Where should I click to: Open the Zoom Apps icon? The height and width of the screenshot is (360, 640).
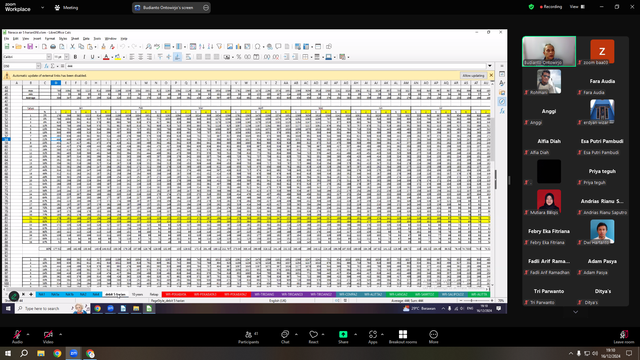tap(373, 337)
